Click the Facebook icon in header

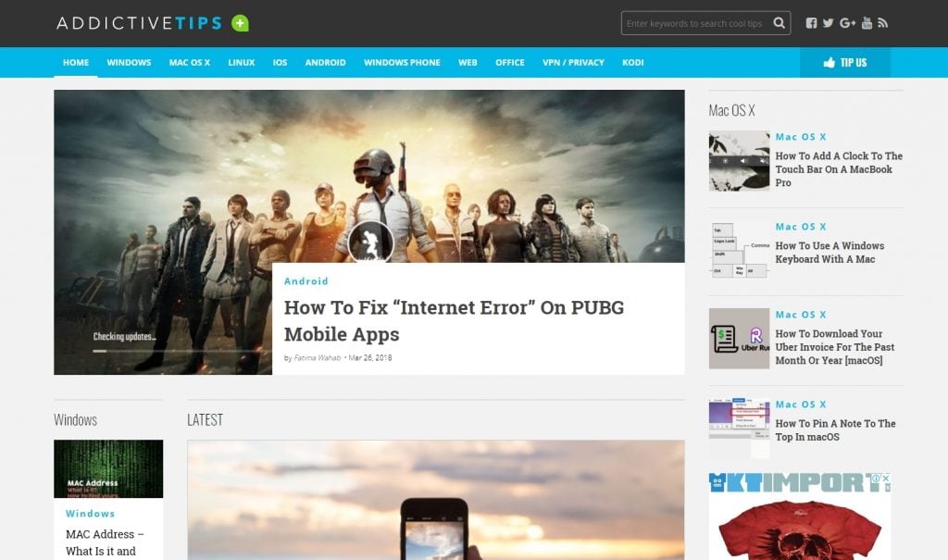[x=812, y=23]
